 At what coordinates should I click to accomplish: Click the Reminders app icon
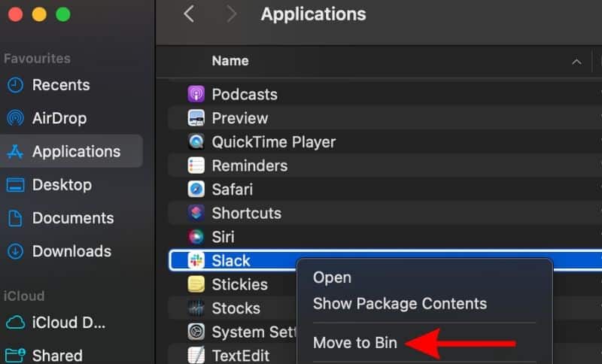click(196, 165)
